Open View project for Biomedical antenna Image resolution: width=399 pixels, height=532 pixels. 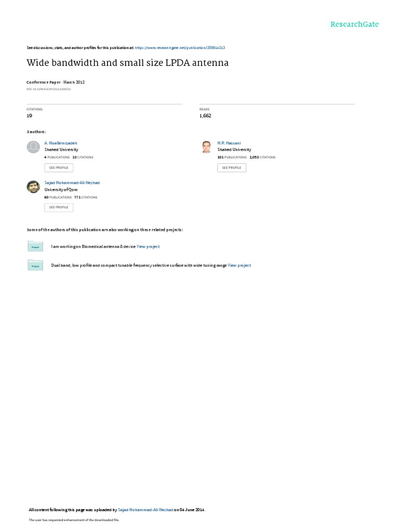[148, 247]
